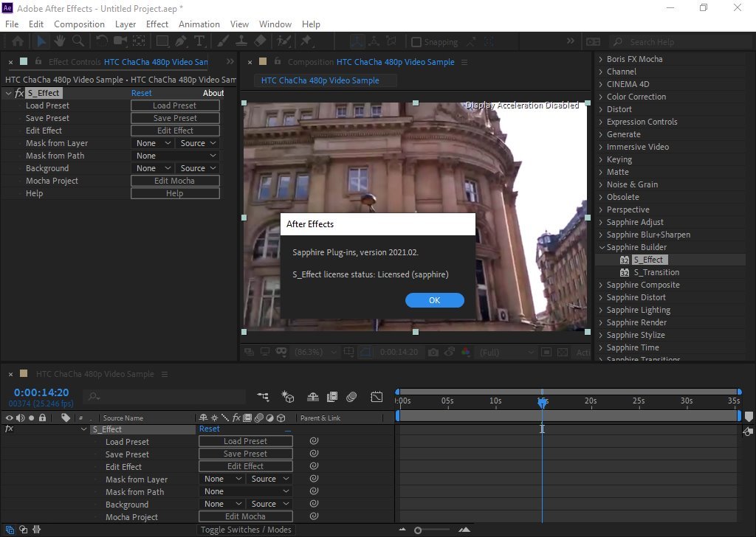Screen dimensions: 756x537
Task: Select S_Transition effect in Effects panel
Action: tap(656, 272)
